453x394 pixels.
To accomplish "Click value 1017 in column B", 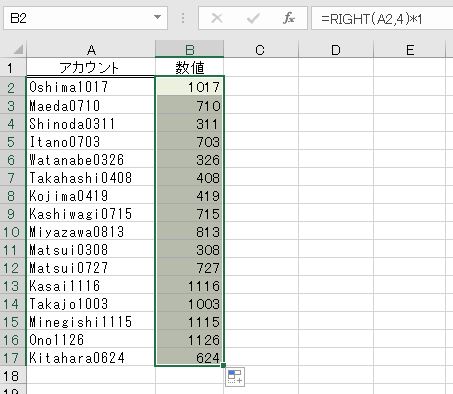I will [x=190, y=87].
